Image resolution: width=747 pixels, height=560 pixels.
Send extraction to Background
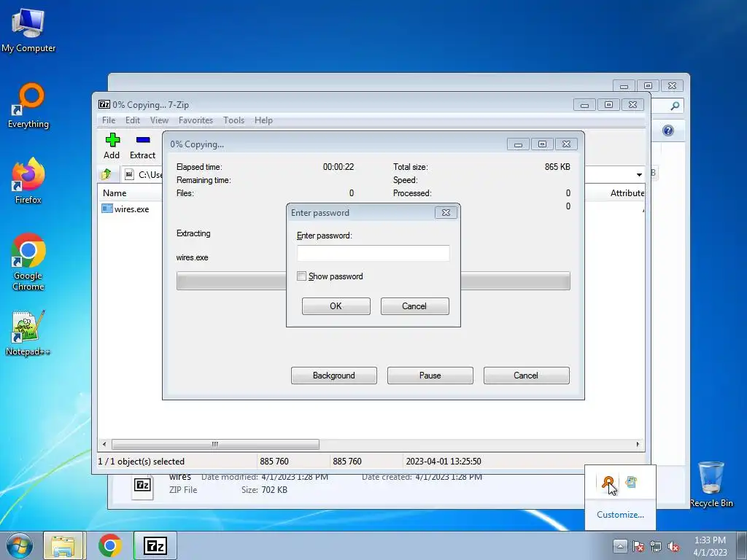333,376
